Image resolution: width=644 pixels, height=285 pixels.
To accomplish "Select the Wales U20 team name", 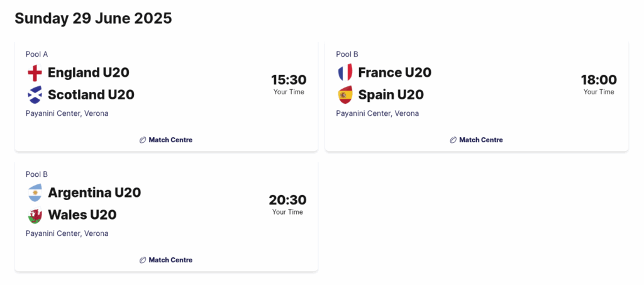I will click(82, 215).
